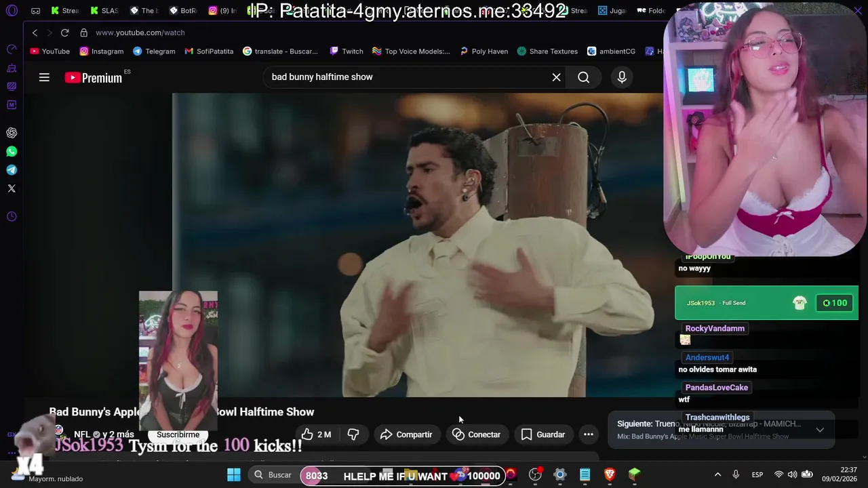Click the Conectar button

pyautogui.click(x=476, y=434)
